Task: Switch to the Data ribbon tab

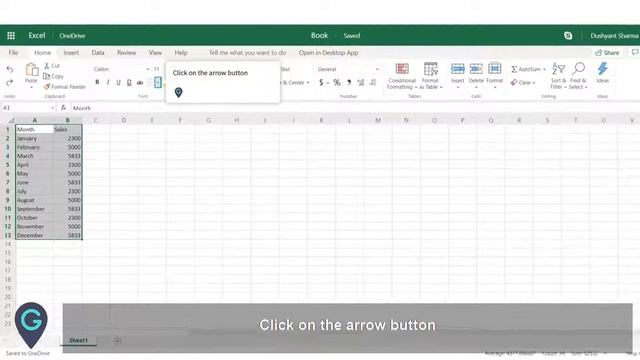Action: [98, 53]
